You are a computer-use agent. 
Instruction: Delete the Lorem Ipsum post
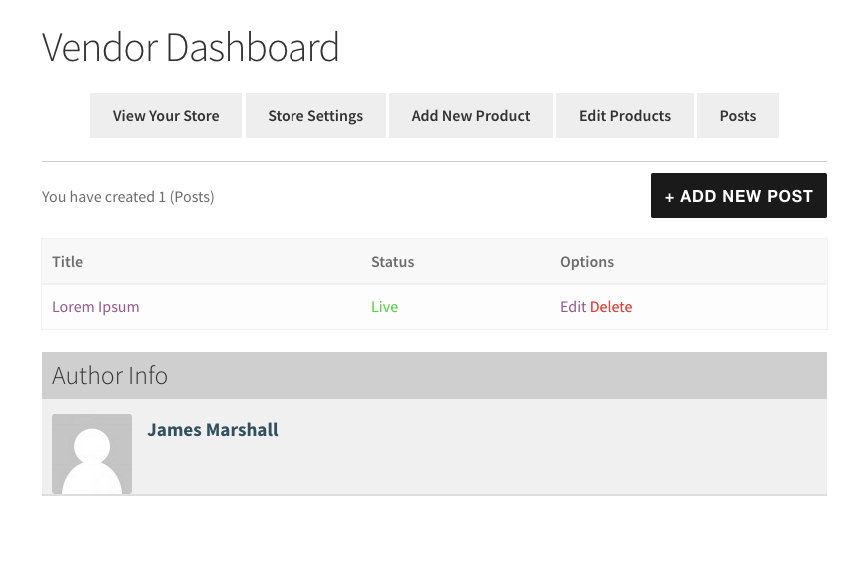tap(611, 307)
